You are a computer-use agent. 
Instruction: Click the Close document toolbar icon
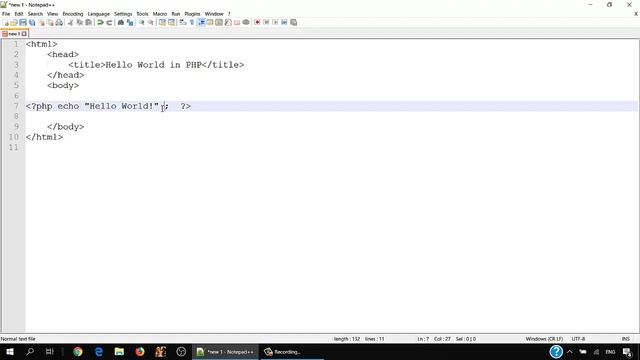coord(42,22)
